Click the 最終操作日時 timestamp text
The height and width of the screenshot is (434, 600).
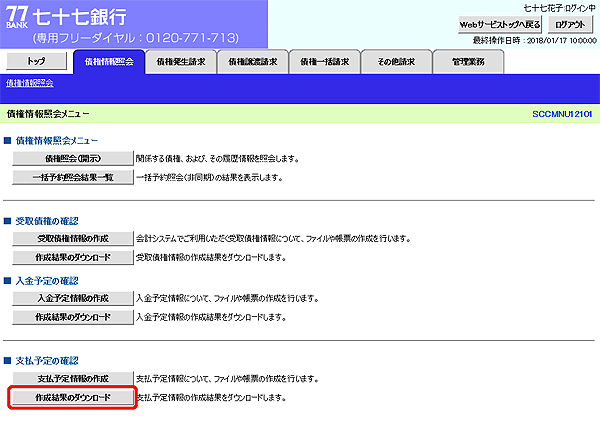[534, 41]
